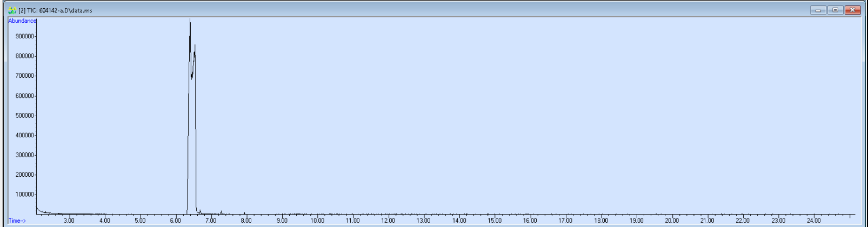The height and width of the screenshot is (227, 868).
Task: Click the small peak near 7.25 minutes
Action: [221, 212]
